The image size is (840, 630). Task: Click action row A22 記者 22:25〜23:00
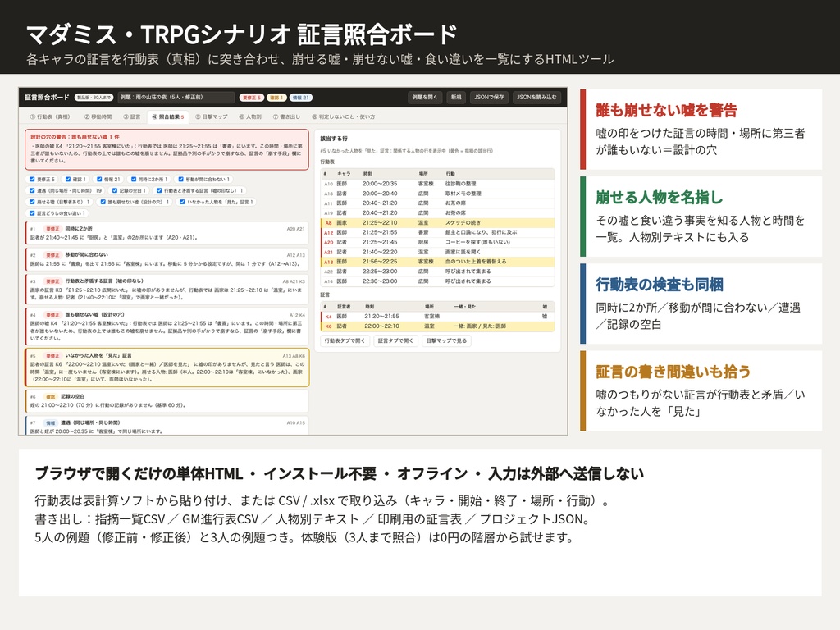[x=437, y=271]
